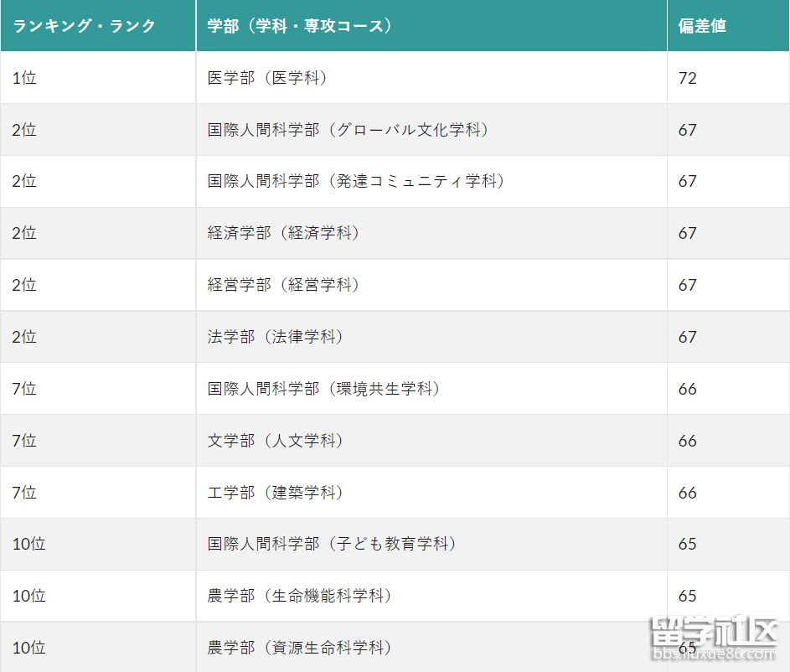Click the ランキング・ランク column header
This screenshot has height=672, width=790.
(x=84, y=26)
